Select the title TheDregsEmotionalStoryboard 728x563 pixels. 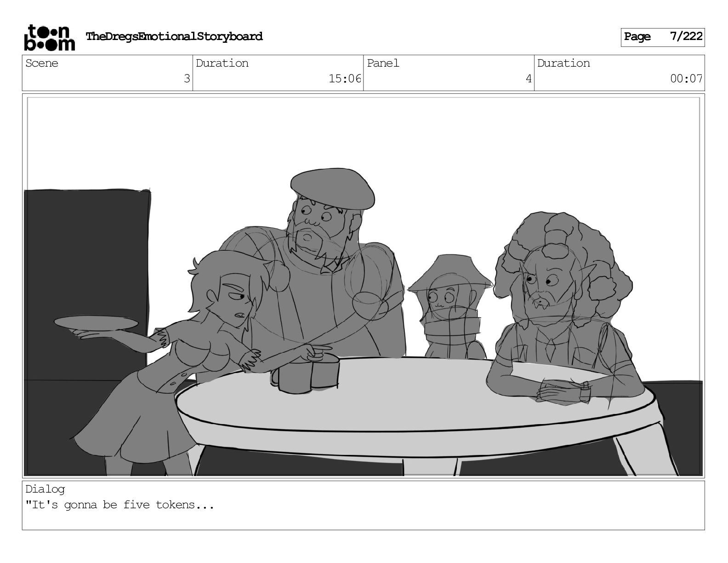(x=174, y=36)
